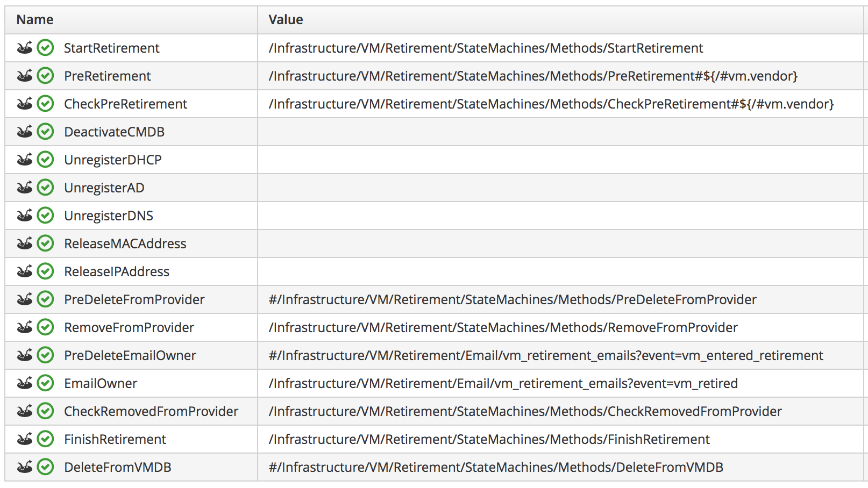The width and height of the screenshot is (868, 488).
Task: Select the CheckRemovedFromProvider row name
Action: 151,411
